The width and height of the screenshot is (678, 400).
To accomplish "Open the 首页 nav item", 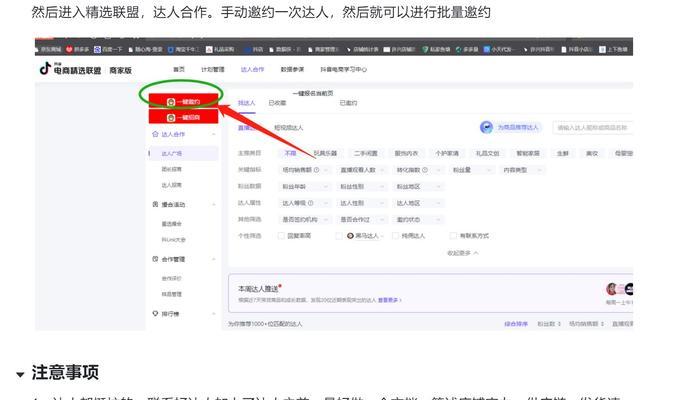I will 179,69.
